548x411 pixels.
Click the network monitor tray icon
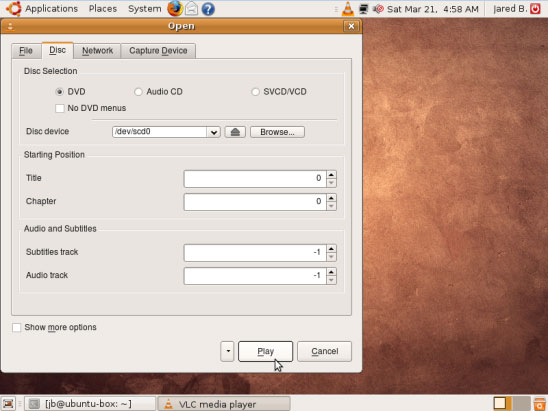363,9
